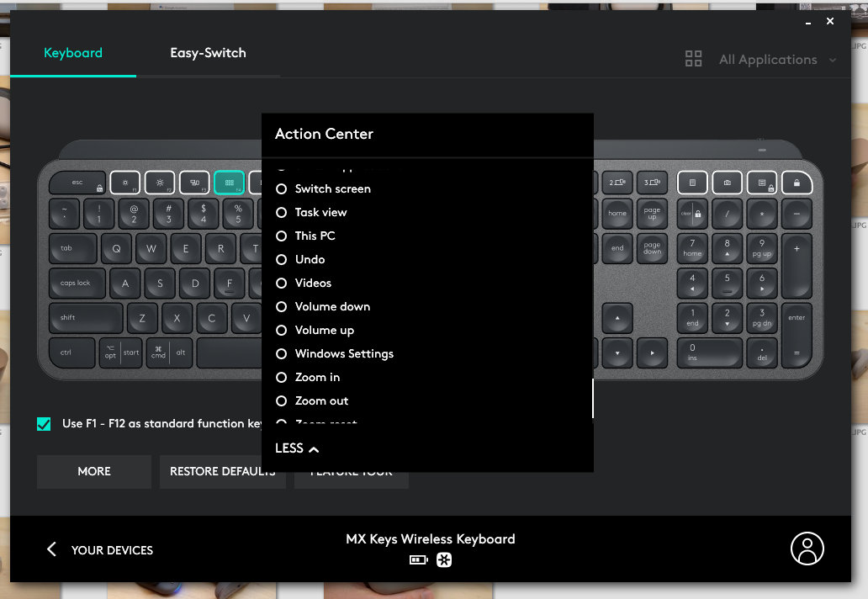Choose the This PC option
The width and height of the screenshot is (868, 599).
coord(305,236)
